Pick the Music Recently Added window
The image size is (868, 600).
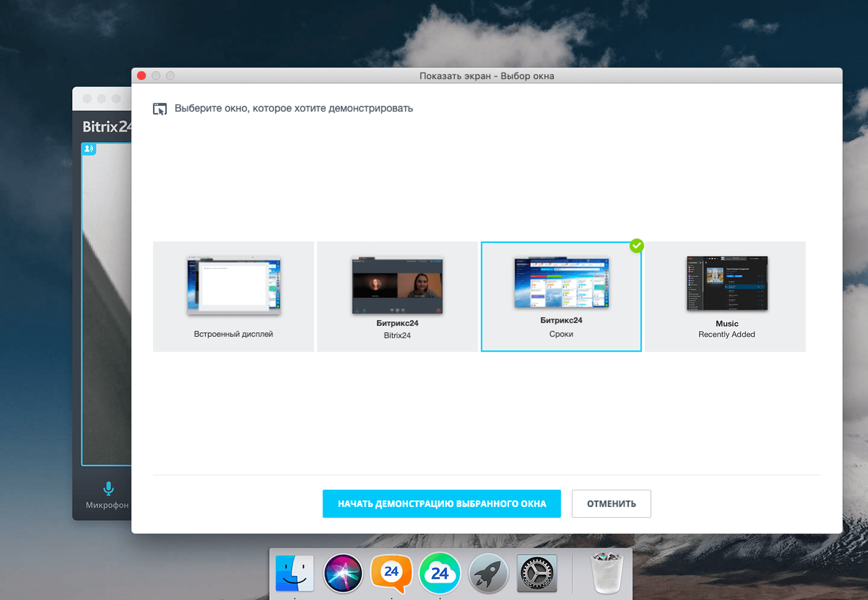tap(727, 296)
